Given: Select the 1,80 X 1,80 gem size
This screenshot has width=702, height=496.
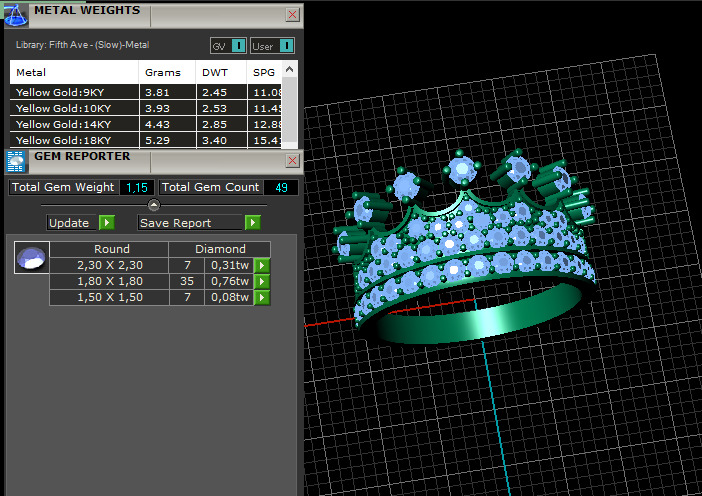Looking at the screenshot, I should point(110,282).
